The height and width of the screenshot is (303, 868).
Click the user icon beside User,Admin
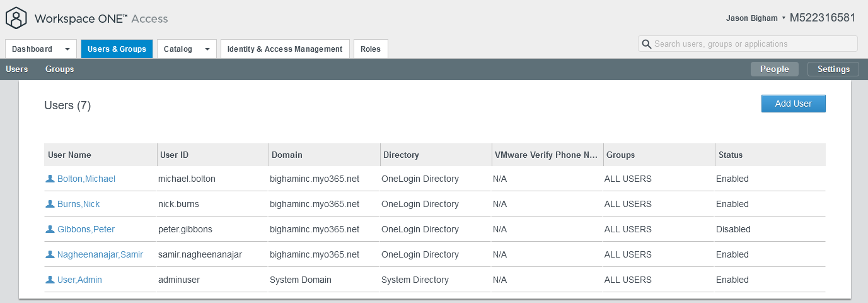click(x=50, y=280)
